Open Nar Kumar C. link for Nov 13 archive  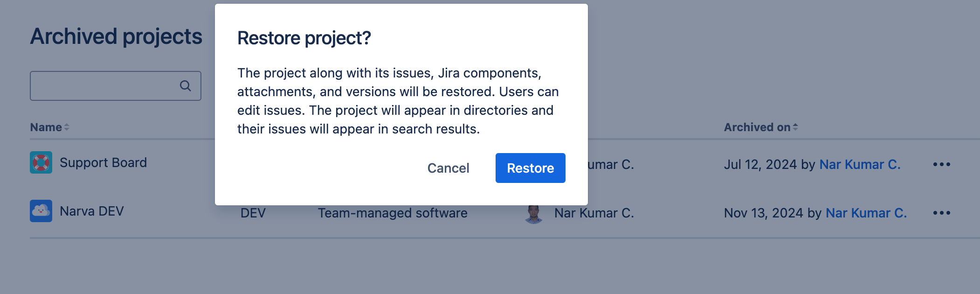tap(866, 213)
